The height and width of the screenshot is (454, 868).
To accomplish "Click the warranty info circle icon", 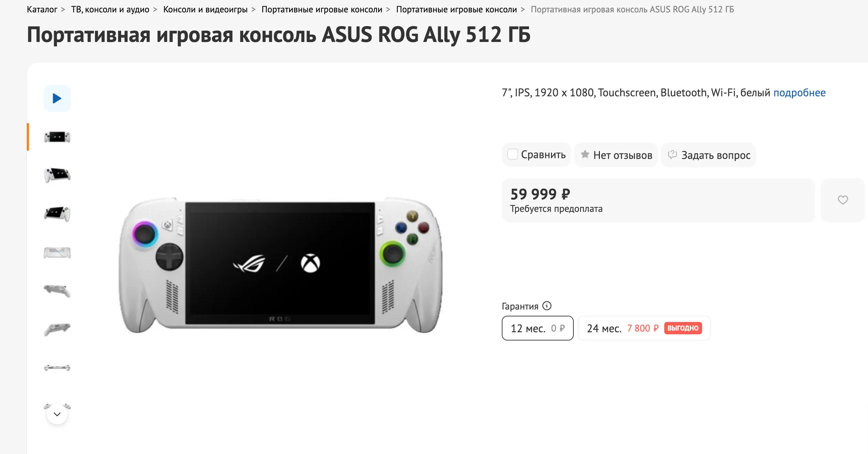I will [x=547, y=306].
